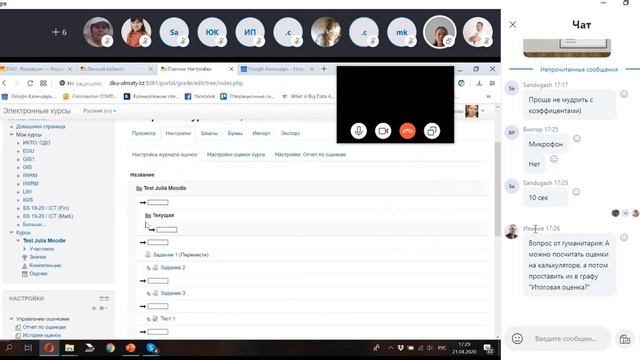The width and height of the screenshot is (640, 360).
Task: Open the attachment icon beside chat input
Action: [624, 339]
